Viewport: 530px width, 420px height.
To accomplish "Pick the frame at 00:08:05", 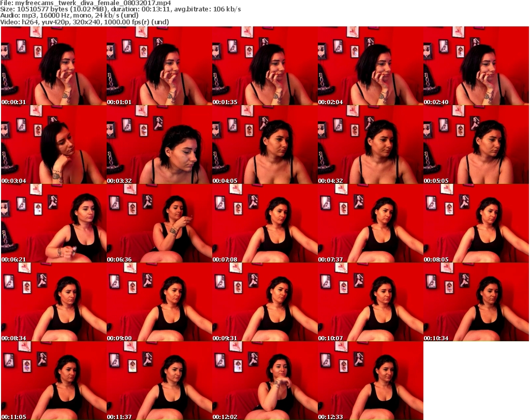I will 476,223.
